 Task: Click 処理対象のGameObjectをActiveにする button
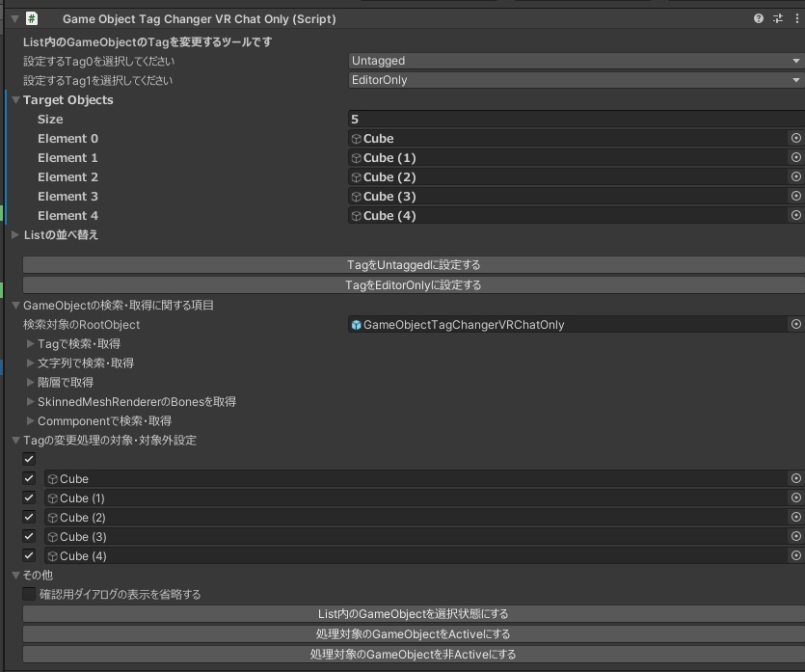tap(414, 634)
